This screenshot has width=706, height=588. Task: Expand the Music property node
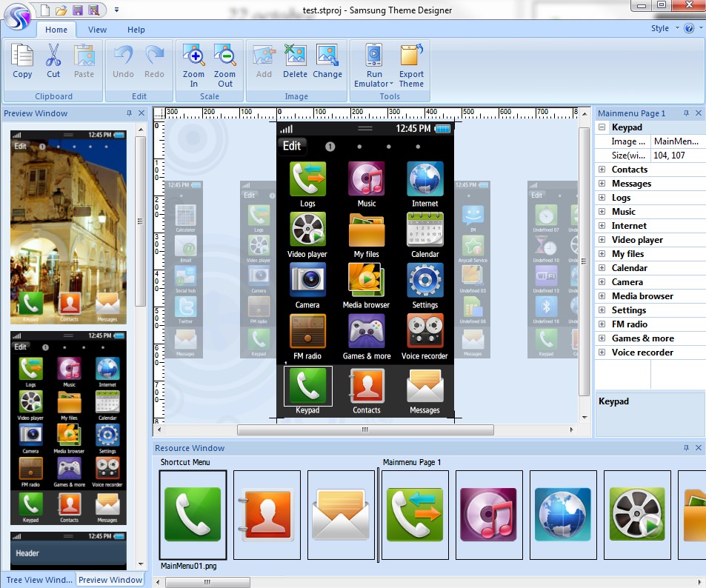pos(602,212)
